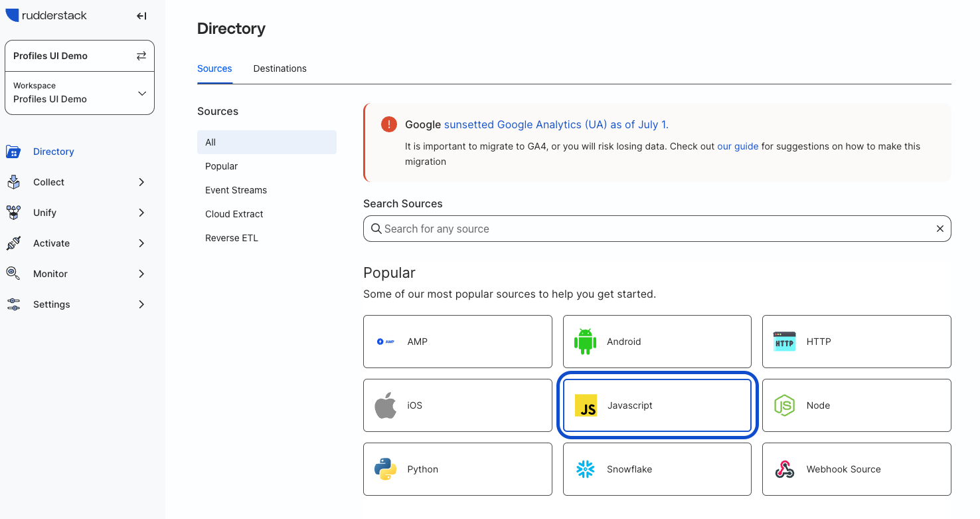Click the green Node.js icon
980x519 pixels.
pyautogui.click(x=784, y=405)
